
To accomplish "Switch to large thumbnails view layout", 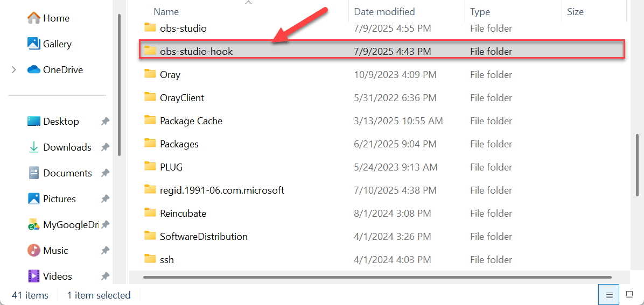I will pyautogui.click(x=629, y=295).
